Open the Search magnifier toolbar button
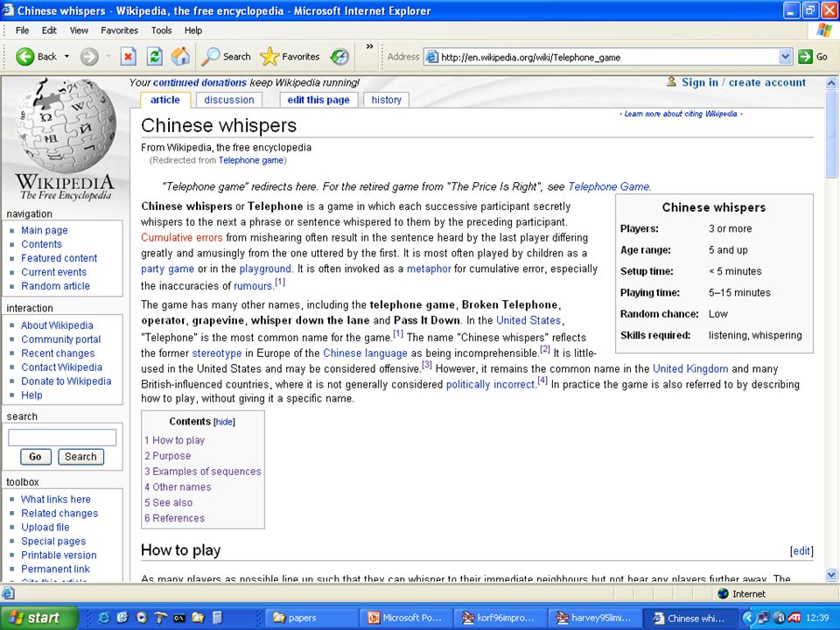This screenshot has width=840, height=630. point(226,56)
